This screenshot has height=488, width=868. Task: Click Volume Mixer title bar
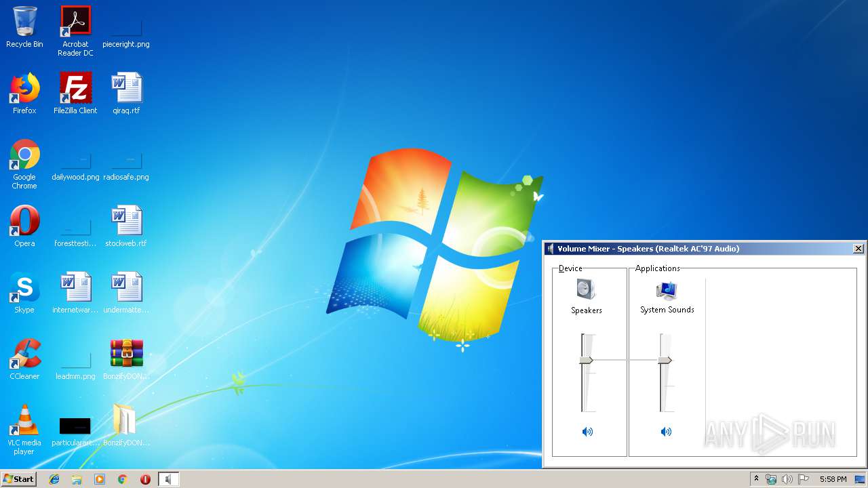point(698,249)
